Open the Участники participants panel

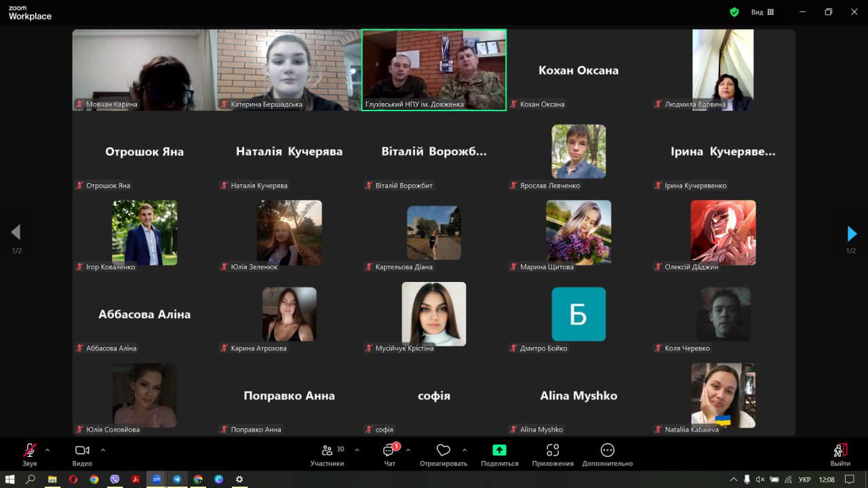328,454
